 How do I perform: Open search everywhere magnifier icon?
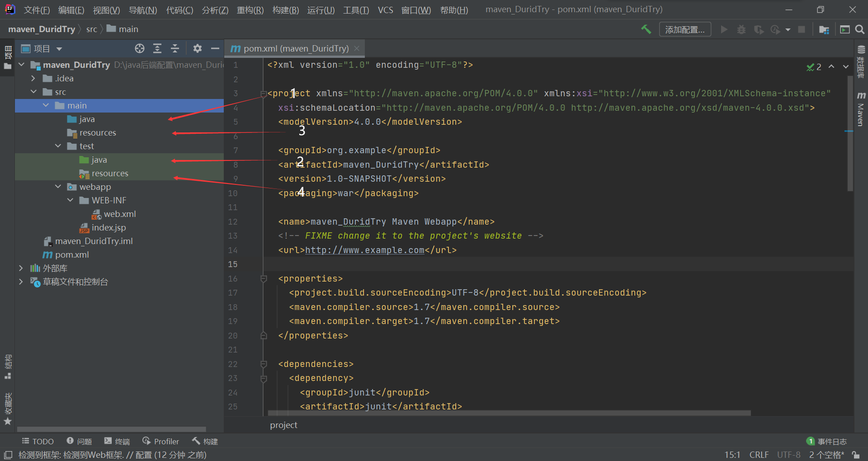(860, 29)
